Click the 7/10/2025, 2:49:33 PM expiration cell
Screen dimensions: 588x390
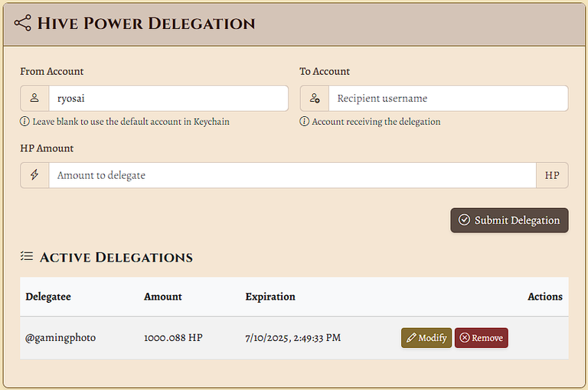pyautogui.click(x=293, y=338)
